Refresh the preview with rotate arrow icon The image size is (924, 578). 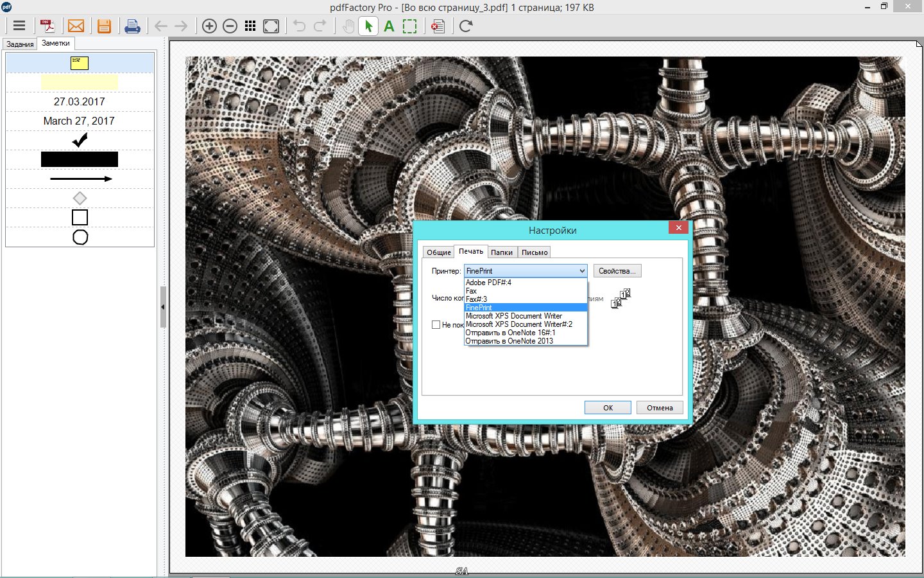(466, 26)
